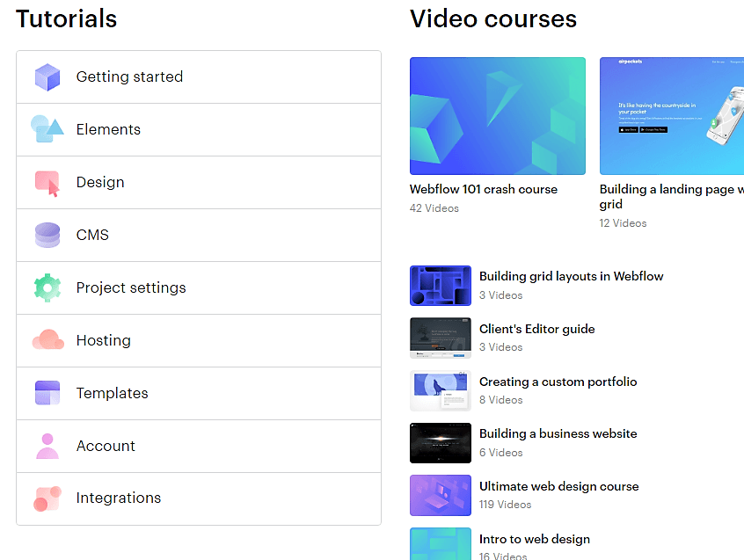Click Building grid layouts in Webflow title
This screenshot has width=744, height=560.
pyautogui.click(x=572, y=276)
